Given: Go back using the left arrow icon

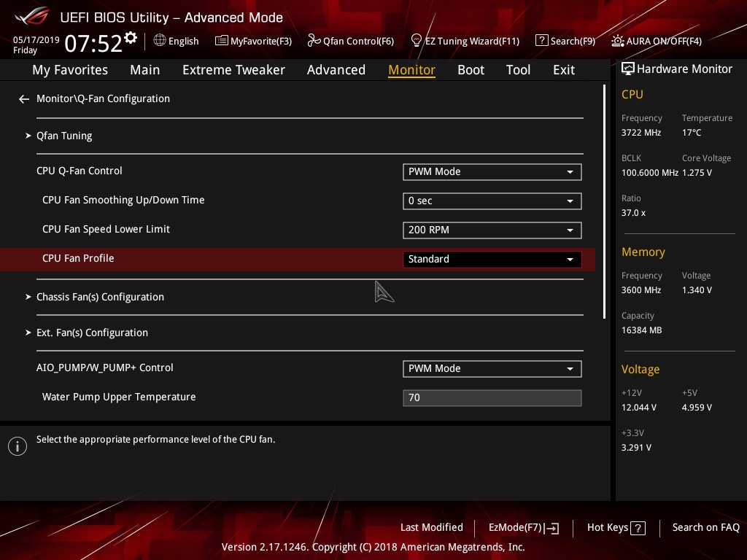Looking at the screenshot, I should pos(24,99).
